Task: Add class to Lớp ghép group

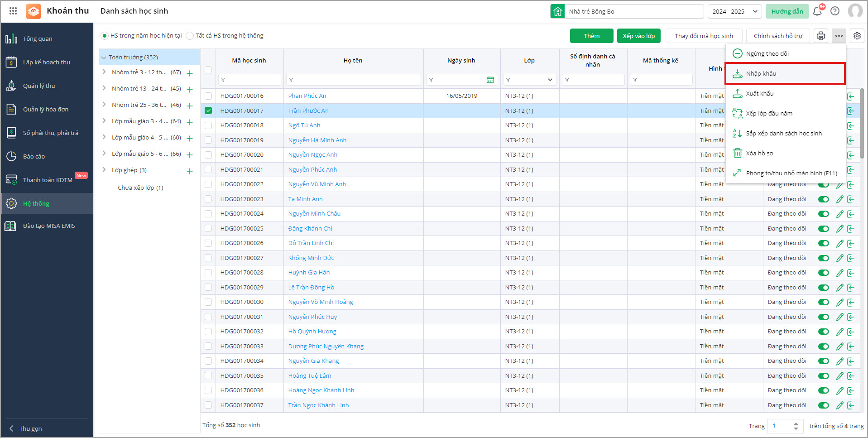Action: (190, 171)
